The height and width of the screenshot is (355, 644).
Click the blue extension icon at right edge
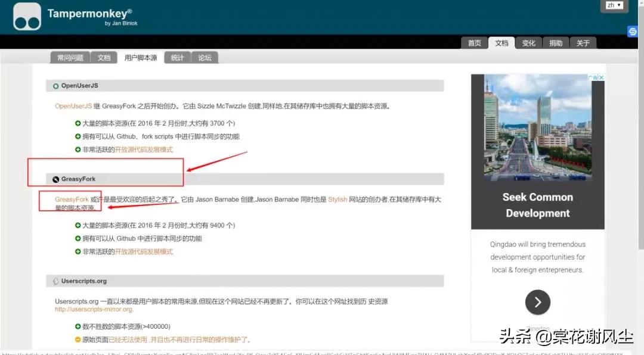click(x=633, y=32)
